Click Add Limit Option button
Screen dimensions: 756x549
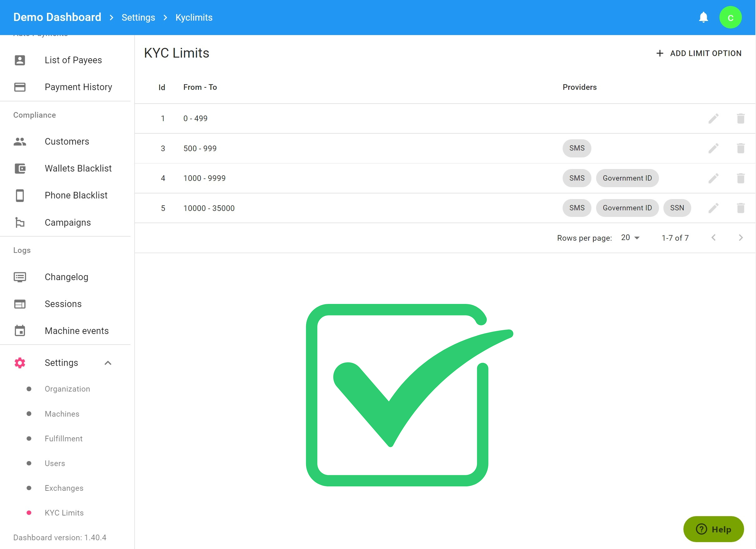(698, 53)
